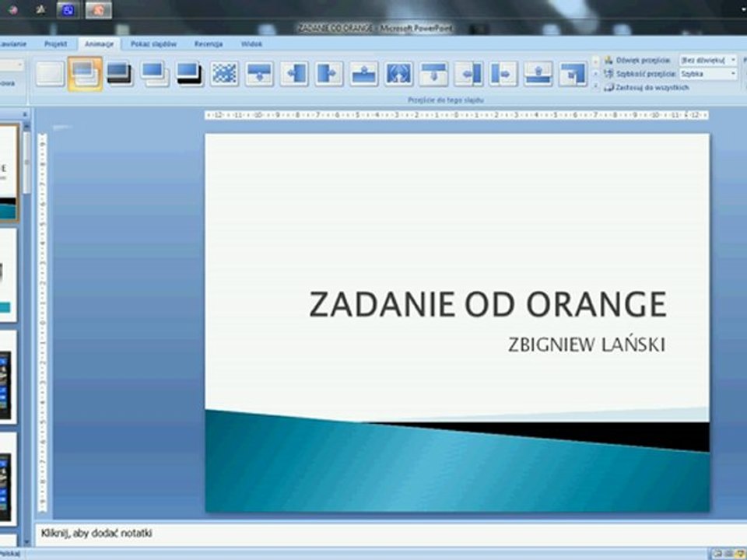The image size is (747, 560).
Task: Apply the checkered Dissolve transition
Action: [x=224, y=74]
